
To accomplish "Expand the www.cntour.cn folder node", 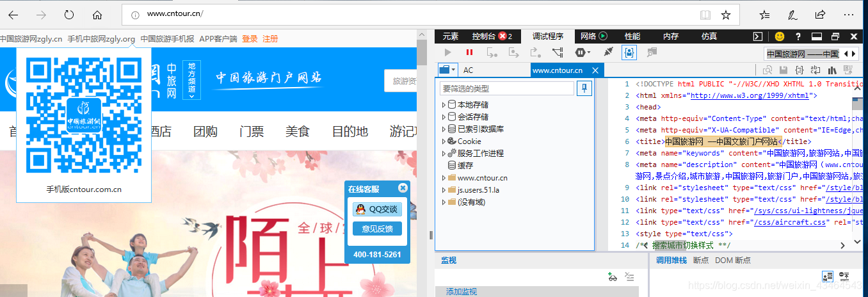I will pos(444,178).
